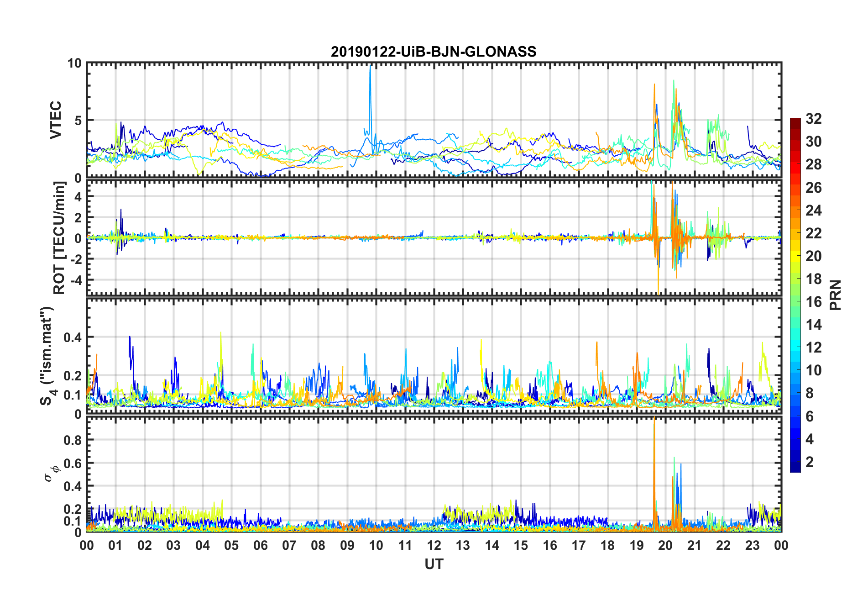The width and height of the screenshot is (868, 590).
Task: Click the UT axis tick label 03
Action: [173, 545]
